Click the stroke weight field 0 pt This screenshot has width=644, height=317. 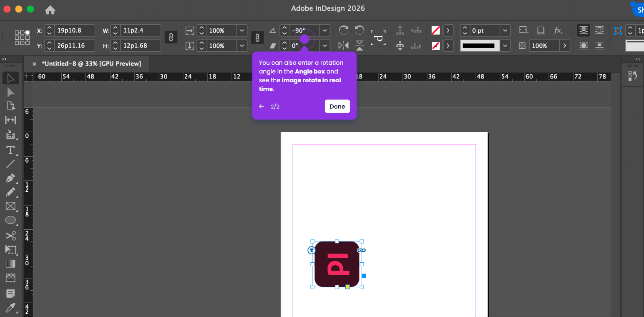(x=485, y=30)
